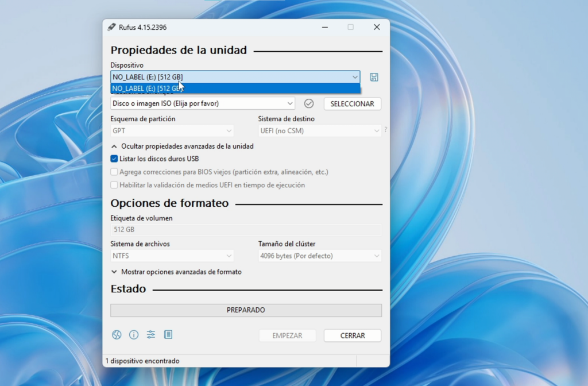Open Esquema de partición GPT dropdown

pos(172,130)
